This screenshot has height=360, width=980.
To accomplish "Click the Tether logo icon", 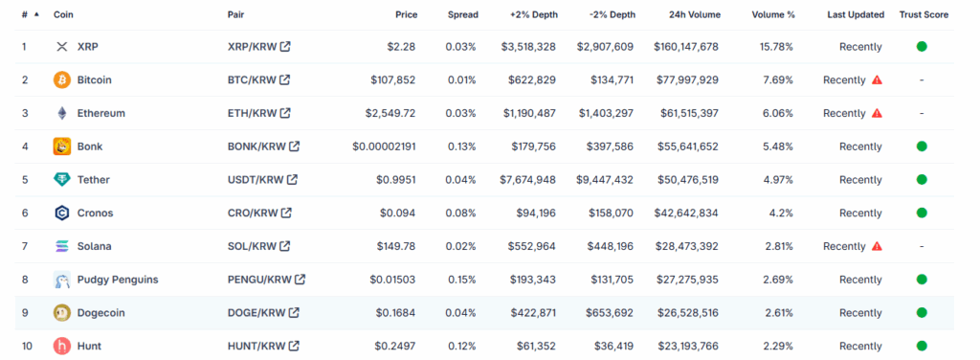I will point(62,179).
